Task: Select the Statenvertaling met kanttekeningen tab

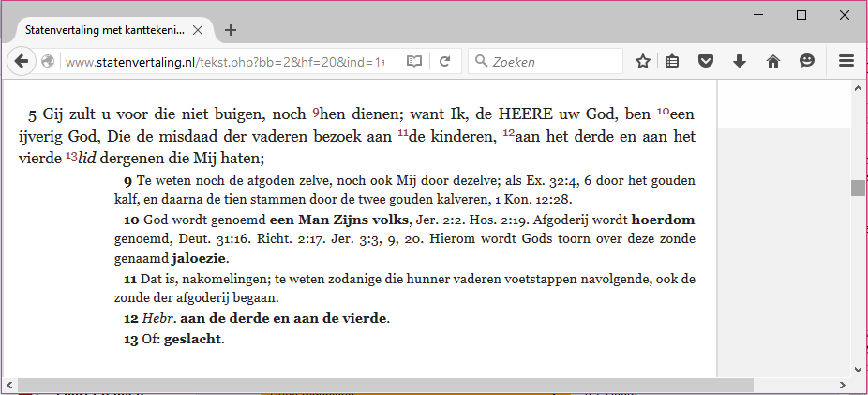Action: pos(103,30)
